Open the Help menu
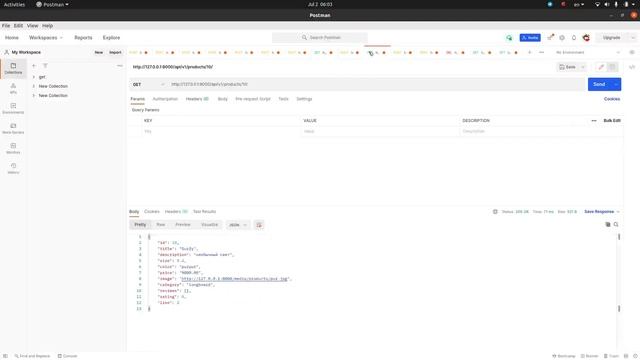The image size is (640, 360). (x=47, y=26)
